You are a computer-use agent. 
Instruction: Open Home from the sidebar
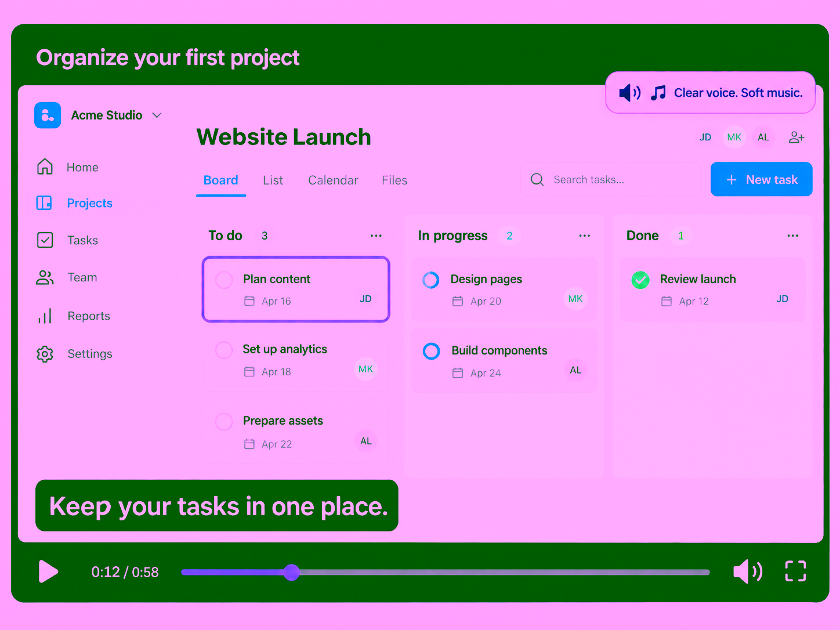pos(67,167)
